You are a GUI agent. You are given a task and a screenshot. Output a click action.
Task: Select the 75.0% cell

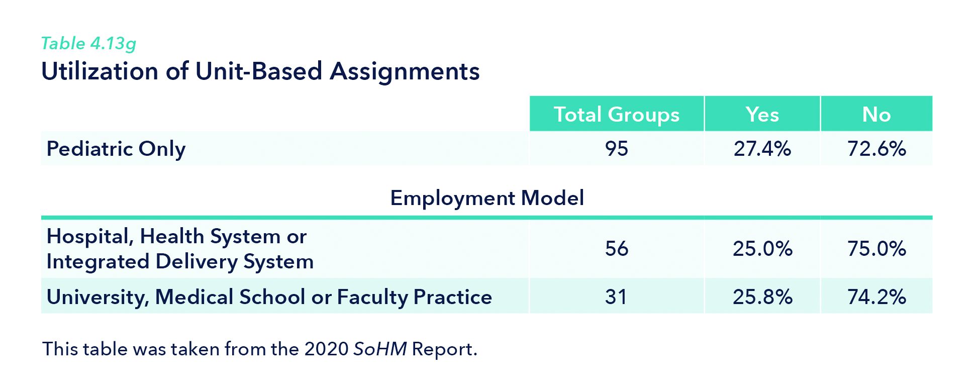coord(876,249)
